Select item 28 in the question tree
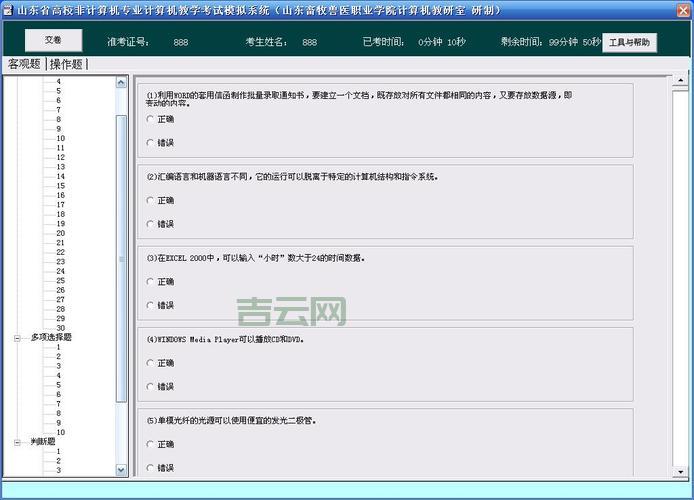 pos(60,309)
